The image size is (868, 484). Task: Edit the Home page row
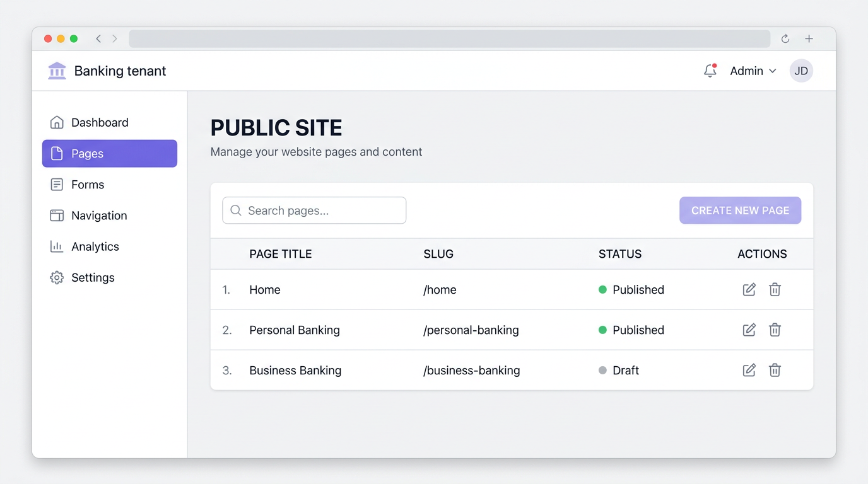pos(749,289)
